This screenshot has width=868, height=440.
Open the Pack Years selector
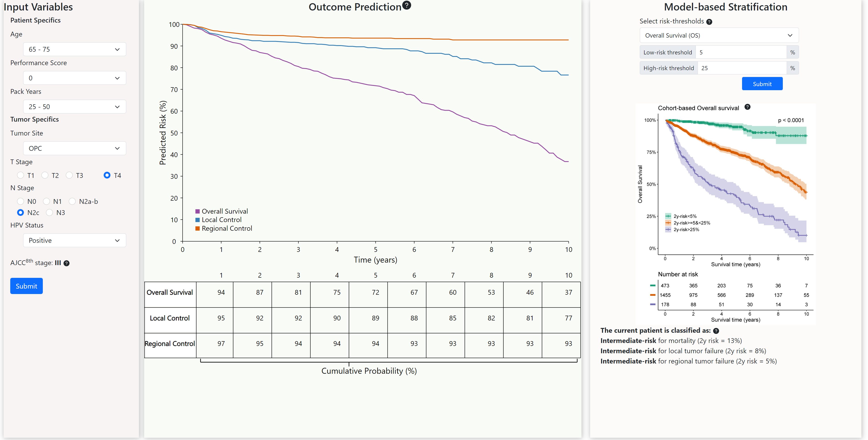74,106
